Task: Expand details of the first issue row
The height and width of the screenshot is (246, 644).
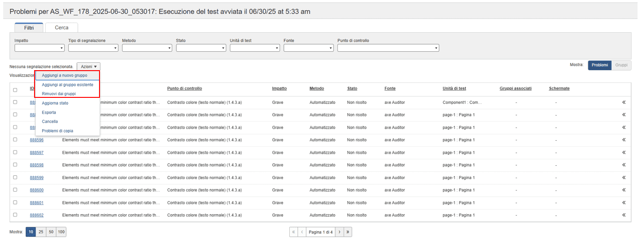Action: (x=624, y=102)
